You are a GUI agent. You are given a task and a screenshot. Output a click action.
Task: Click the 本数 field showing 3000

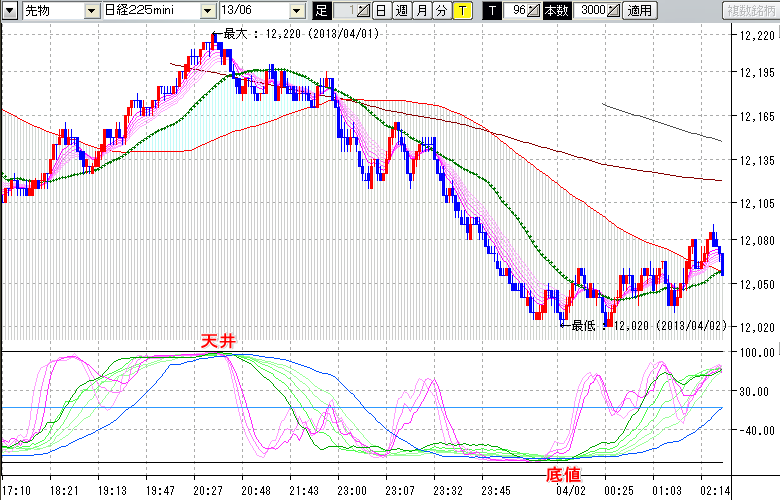pos(591,11)
